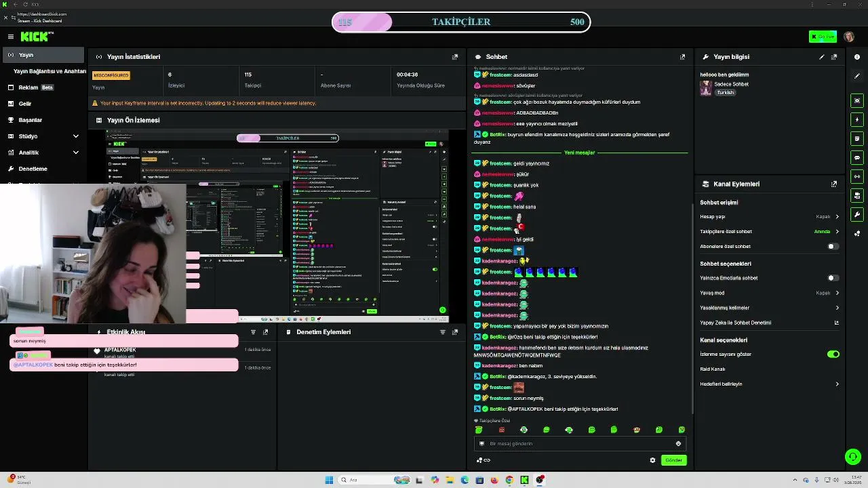Viewport: 868px width, 488px height.
Task: Open the Kick app in the taskbar
Action: click(x=524, y=480)
